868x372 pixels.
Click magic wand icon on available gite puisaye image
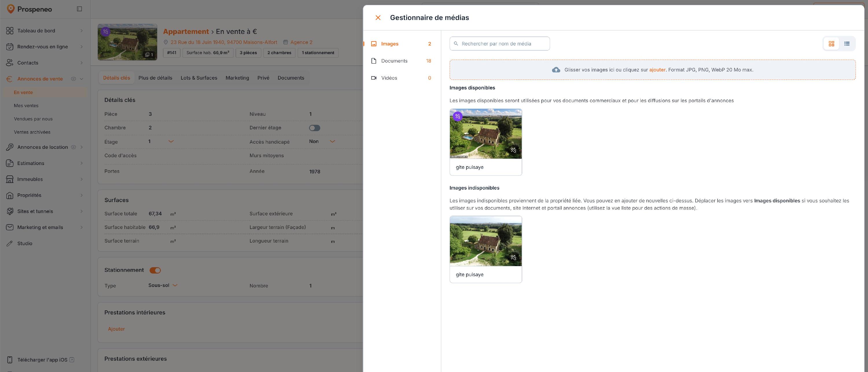point(513,150)
